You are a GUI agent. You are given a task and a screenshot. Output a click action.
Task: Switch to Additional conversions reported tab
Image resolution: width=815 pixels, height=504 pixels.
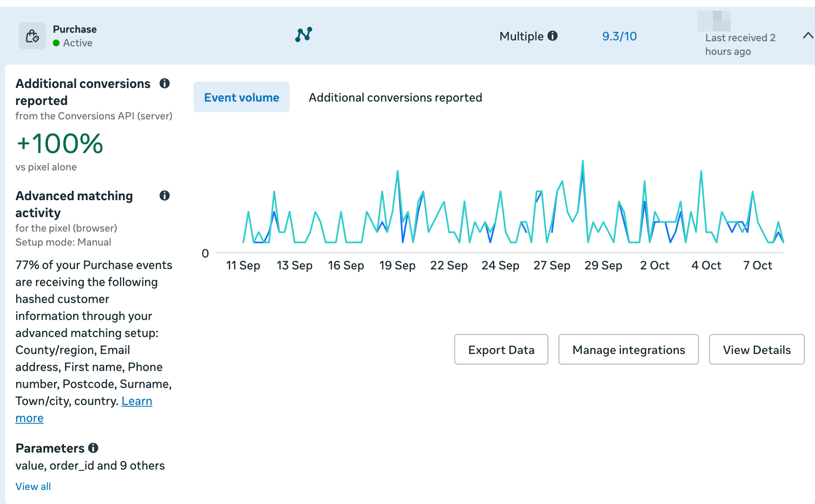[395, 97]
